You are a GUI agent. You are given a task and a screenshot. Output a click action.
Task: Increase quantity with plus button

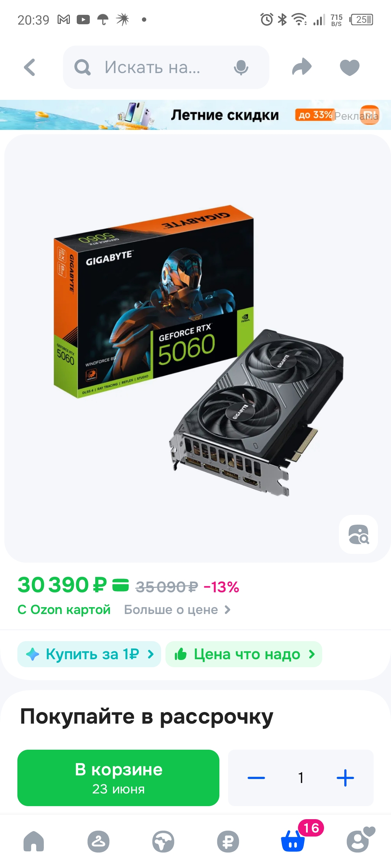(345, 778)
